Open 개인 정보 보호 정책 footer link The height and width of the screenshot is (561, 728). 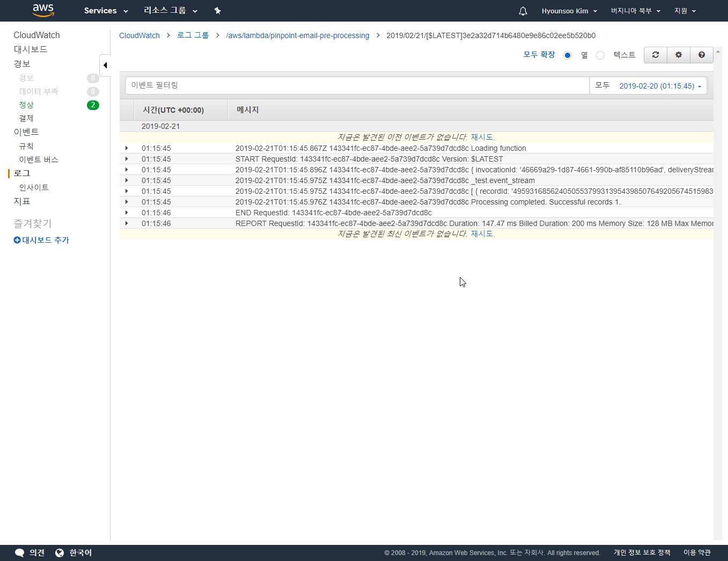642,553
